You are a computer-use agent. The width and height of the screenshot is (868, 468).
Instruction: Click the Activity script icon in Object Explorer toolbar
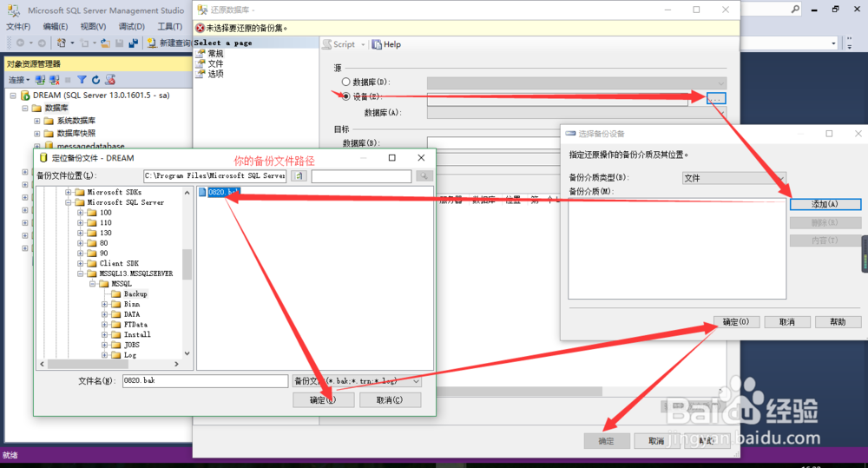tap(110, 80)
